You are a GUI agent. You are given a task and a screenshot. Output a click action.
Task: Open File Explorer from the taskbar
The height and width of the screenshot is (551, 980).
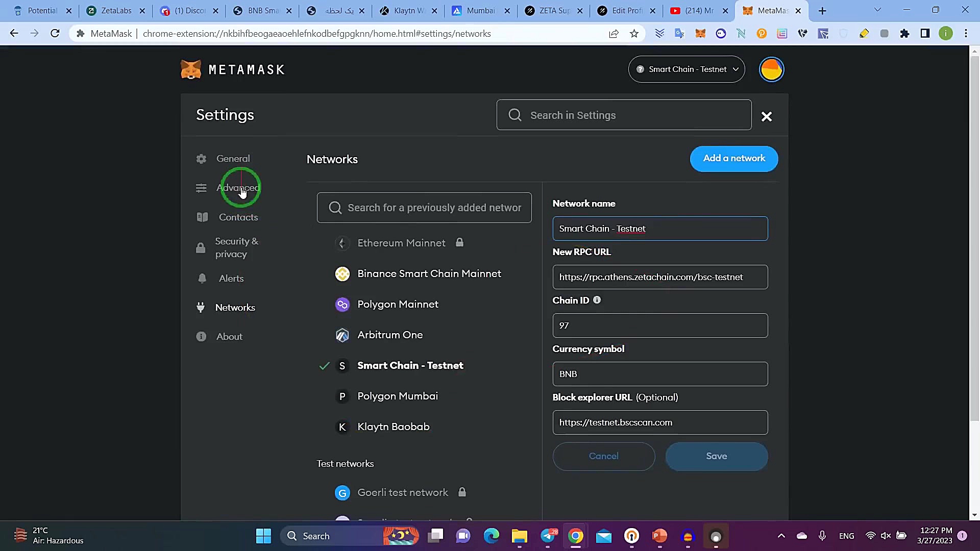click(x=519, y=536)
